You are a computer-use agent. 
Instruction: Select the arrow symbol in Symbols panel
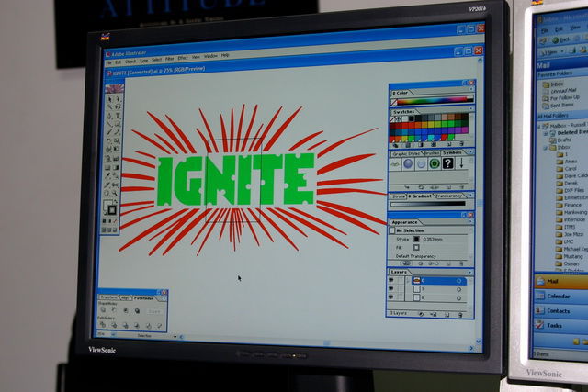pos(461,163)
